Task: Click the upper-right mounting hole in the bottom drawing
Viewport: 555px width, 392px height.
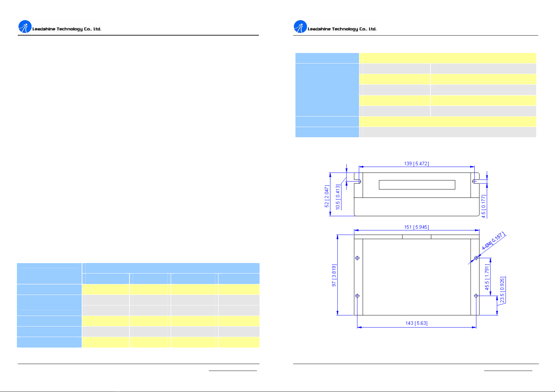Action: [476, 258]
